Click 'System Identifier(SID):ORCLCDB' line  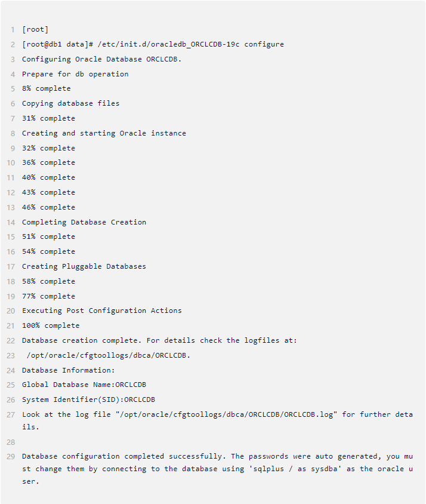(88, 399)
